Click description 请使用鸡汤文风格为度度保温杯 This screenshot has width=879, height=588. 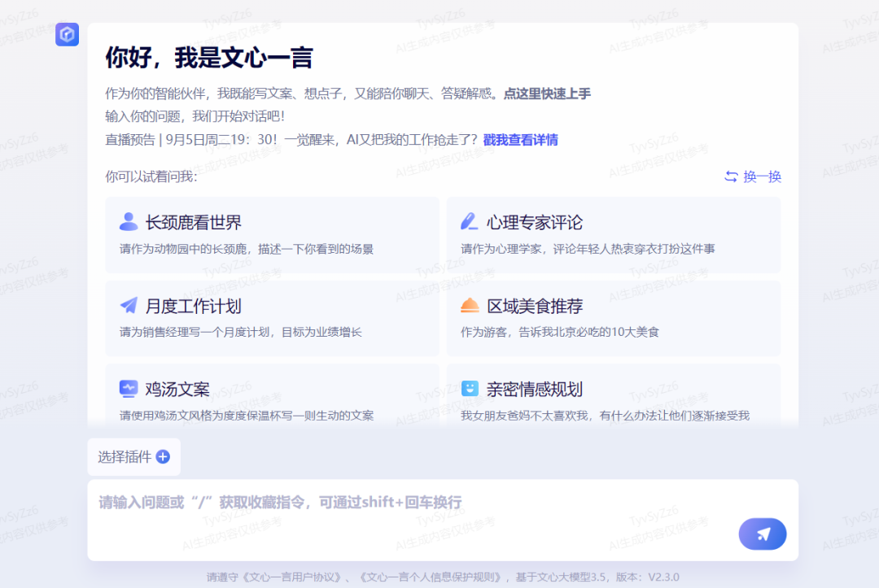(246, 416)
